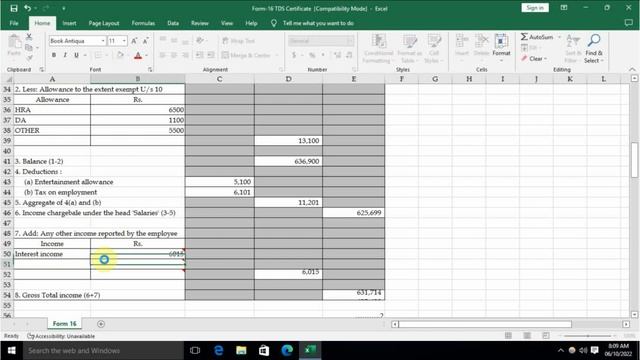This screenshot has height=360, width=640.
Task: Click the Sign in button
Action: (x=535, y=8)
